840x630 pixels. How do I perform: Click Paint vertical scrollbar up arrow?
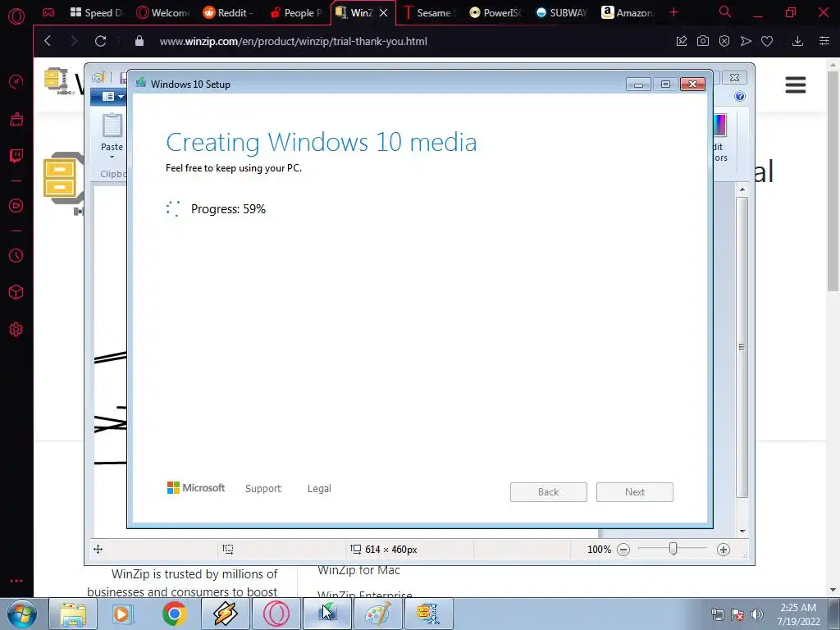742,189
